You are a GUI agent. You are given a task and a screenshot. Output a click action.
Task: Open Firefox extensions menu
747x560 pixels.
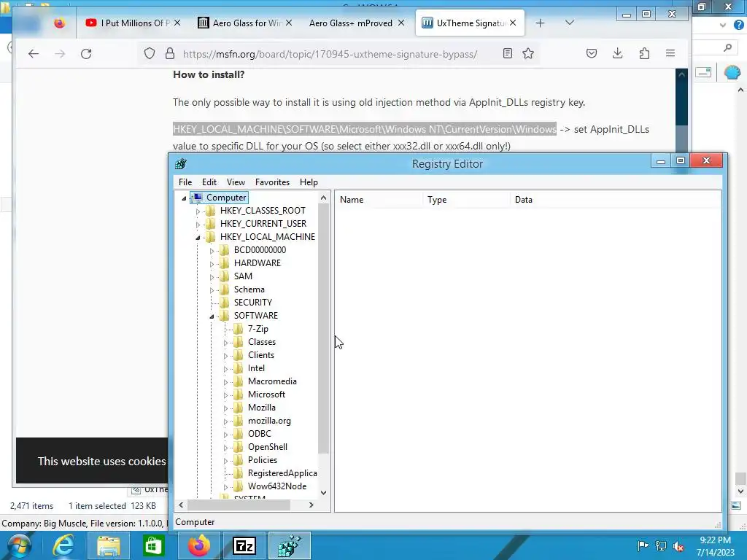(644, 53)
